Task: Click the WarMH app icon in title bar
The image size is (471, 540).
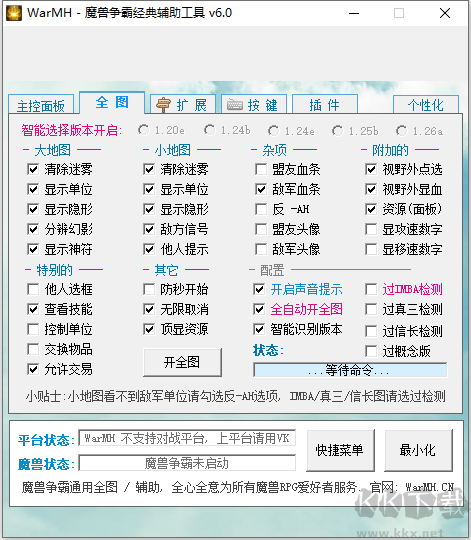Action: [x=14, y=13]
